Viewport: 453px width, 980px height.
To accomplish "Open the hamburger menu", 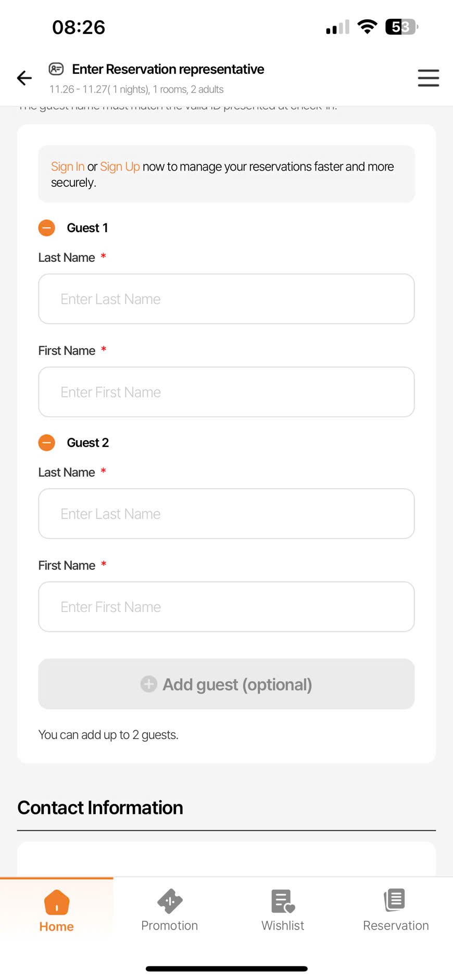I will pos(428,78).
